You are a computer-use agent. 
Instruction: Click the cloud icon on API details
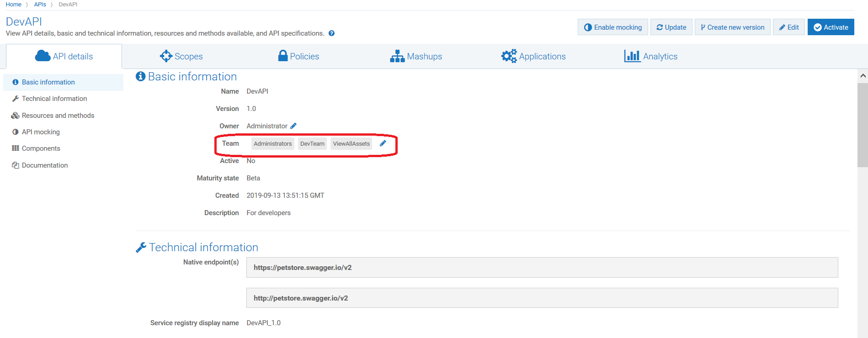(x=43, y=56)
